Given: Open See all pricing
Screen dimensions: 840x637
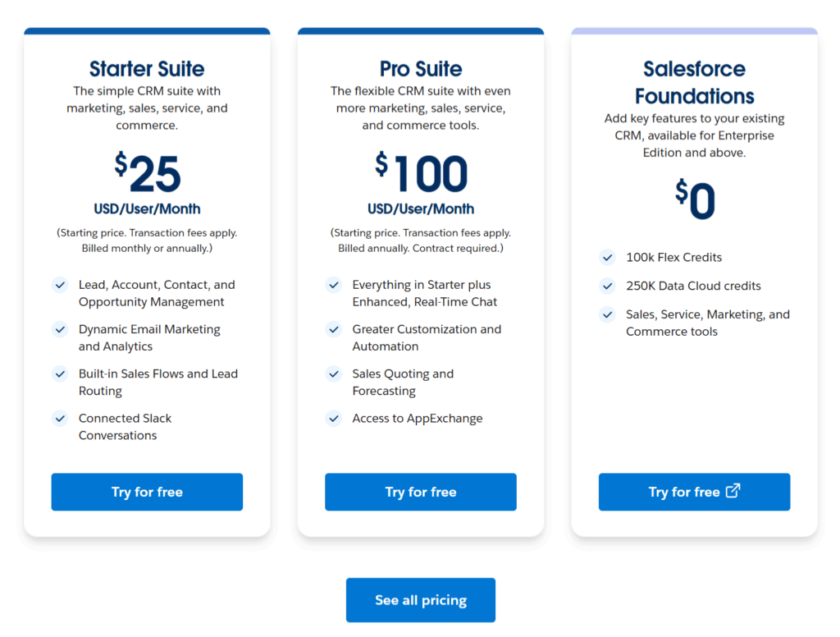Looking at the screenshot, I should [421, 600].
